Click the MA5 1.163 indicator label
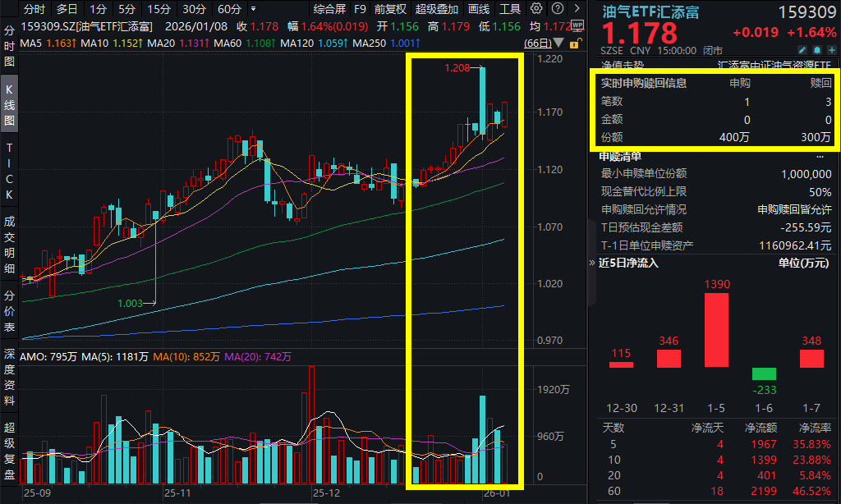This screenshot has height=504, width=841. [x=48, y=43]
